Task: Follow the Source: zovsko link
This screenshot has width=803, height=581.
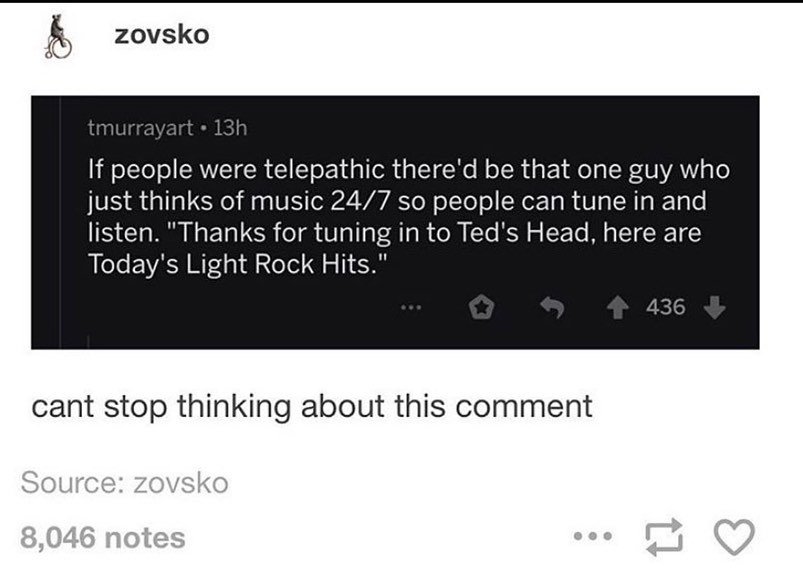Action: 124,483
